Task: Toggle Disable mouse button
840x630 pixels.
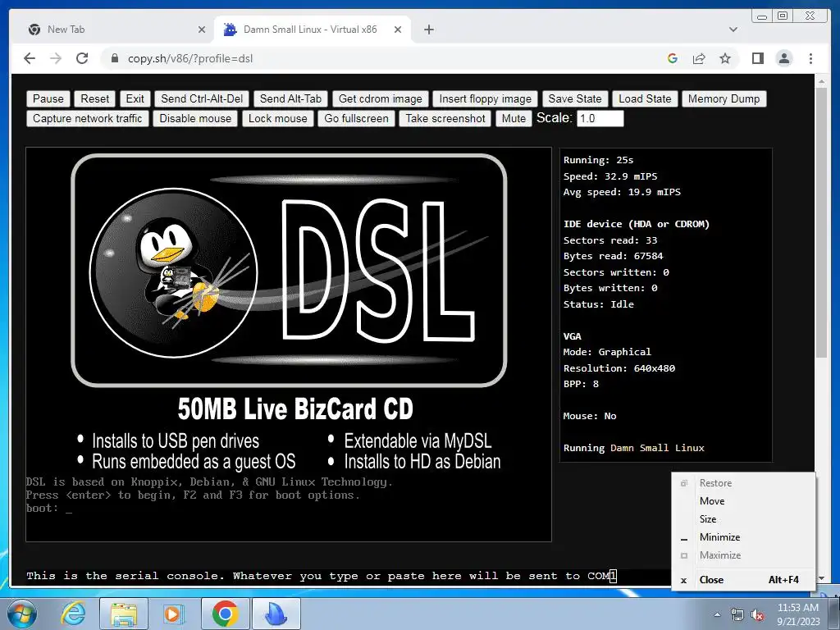Action: pyautogui.click(x=195, y=118)
